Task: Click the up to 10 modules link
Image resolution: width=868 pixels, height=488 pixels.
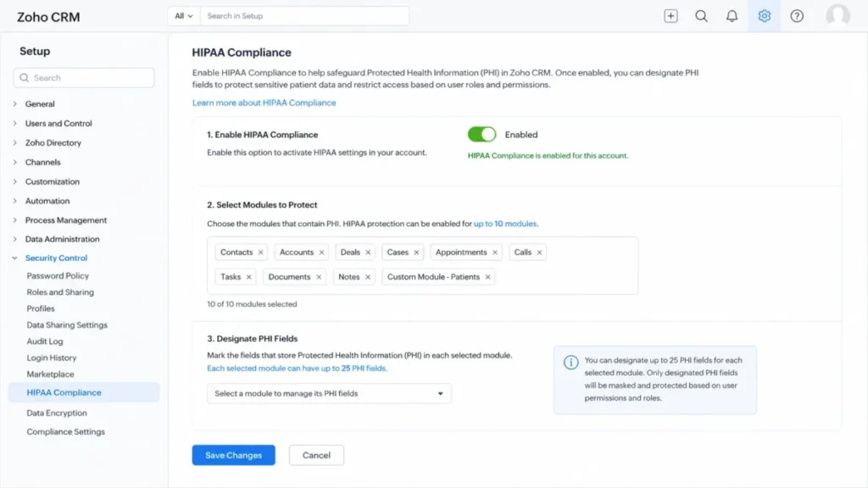Action: click(x=505, y=224)
